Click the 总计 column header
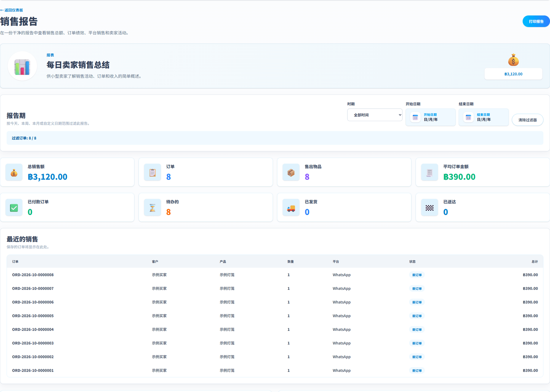Image resolution: width=550 pixels, height=392 pixels. point(535,261)
